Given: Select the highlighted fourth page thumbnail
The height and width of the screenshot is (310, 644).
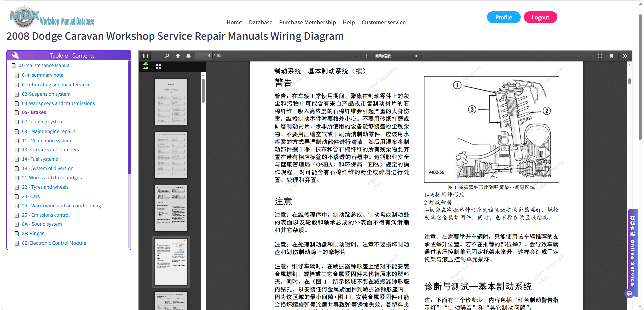Looking at the screenshot, I should 171,262.
